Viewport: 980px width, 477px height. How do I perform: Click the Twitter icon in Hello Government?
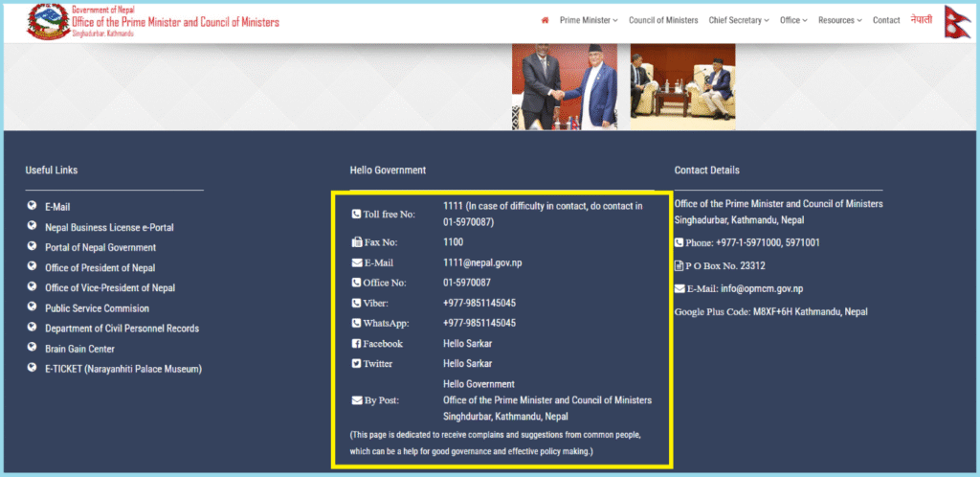click(x=357, y=364)
